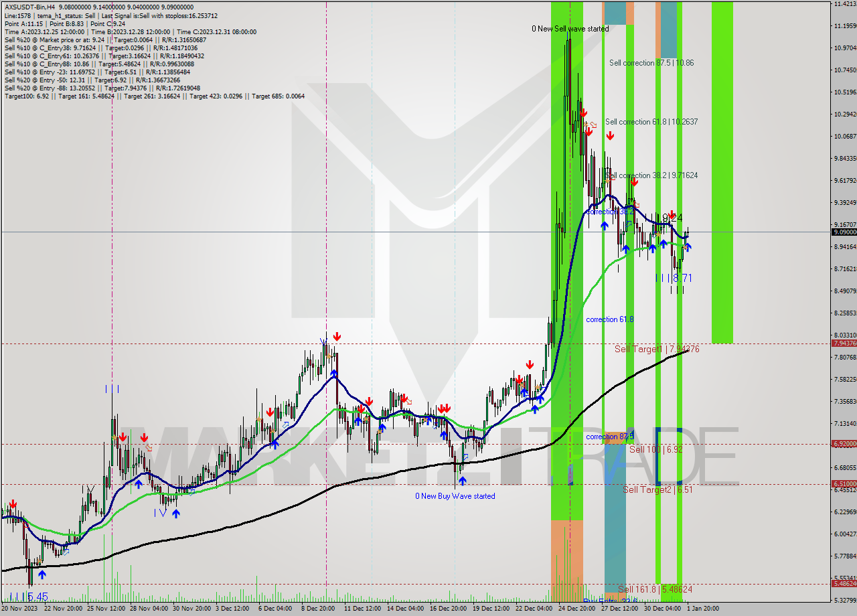
Task: Click the red 5.48624 price tag on axis
Action: pyautogui.click(x=844, y=584)
